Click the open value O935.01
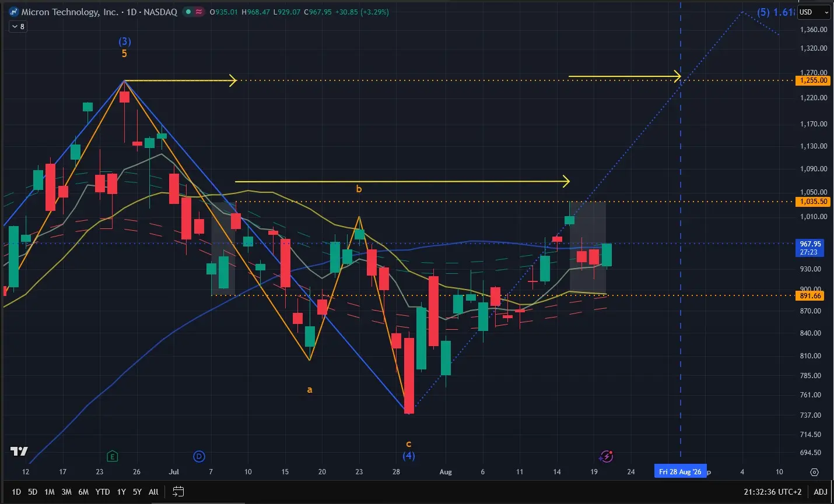834x504 pixels. (223, 12)
